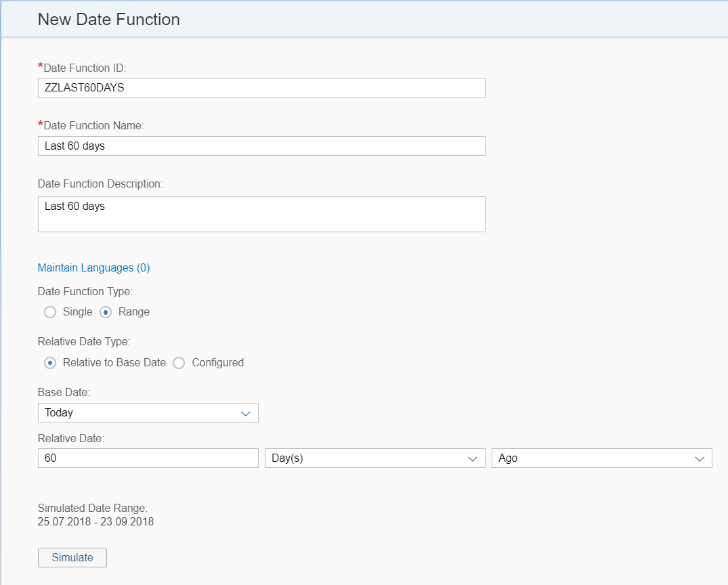
Task: Click the Date Function Description text area
Action: 261,213
